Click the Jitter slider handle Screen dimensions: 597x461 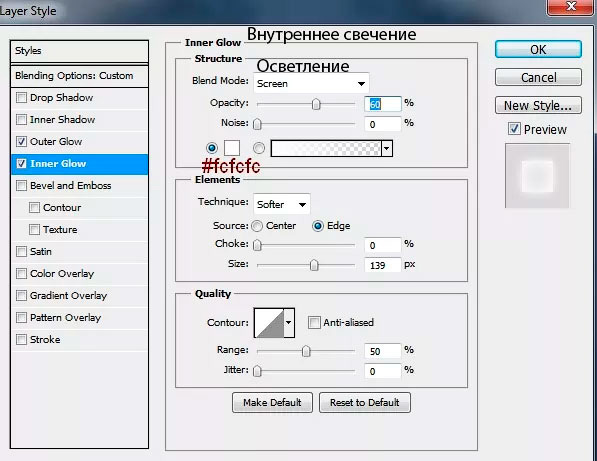coord(257,371)
